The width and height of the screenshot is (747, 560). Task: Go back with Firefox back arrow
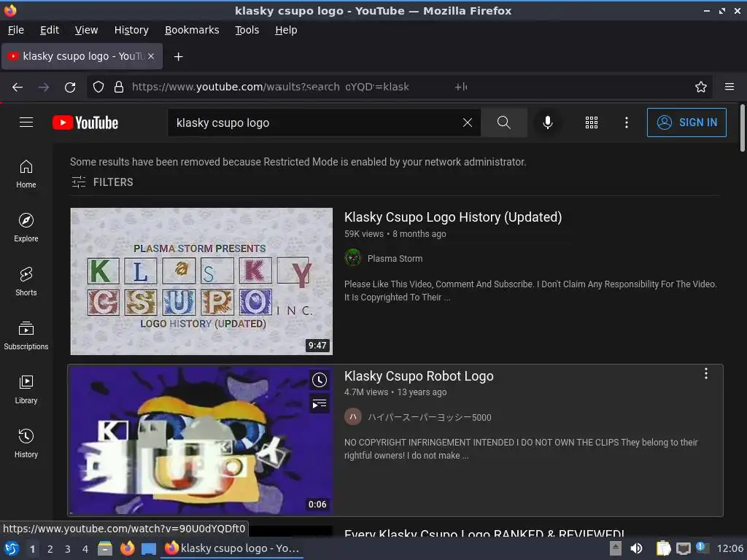(x=18, y=87)
